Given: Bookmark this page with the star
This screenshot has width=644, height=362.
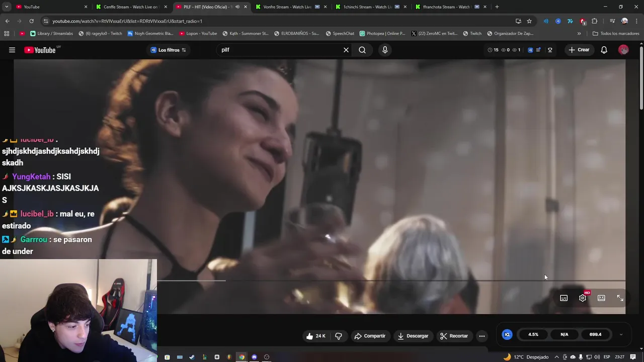Looking at the screenshot, I should [x=529, y=21].
